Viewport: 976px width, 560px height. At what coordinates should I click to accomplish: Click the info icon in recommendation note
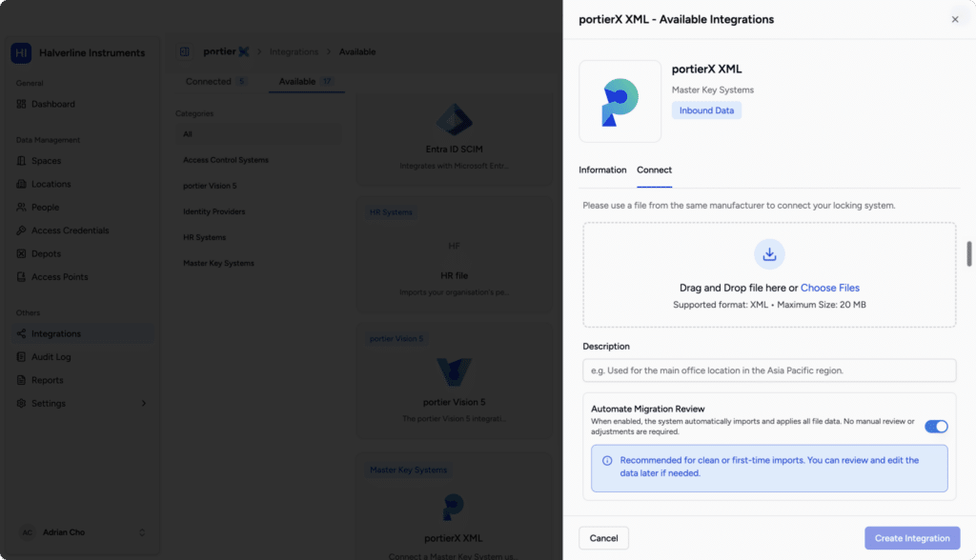pyautogui.click(x=607, y=460)
